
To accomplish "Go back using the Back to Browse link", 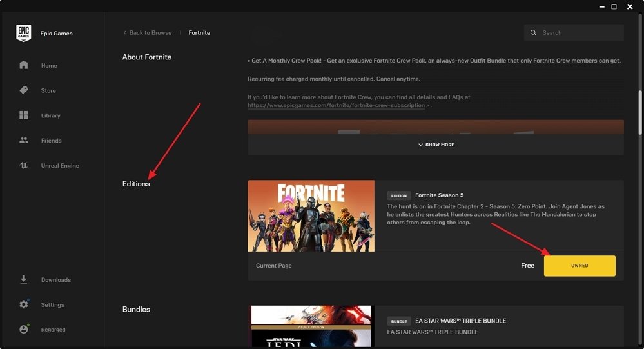I will [148, 32].
